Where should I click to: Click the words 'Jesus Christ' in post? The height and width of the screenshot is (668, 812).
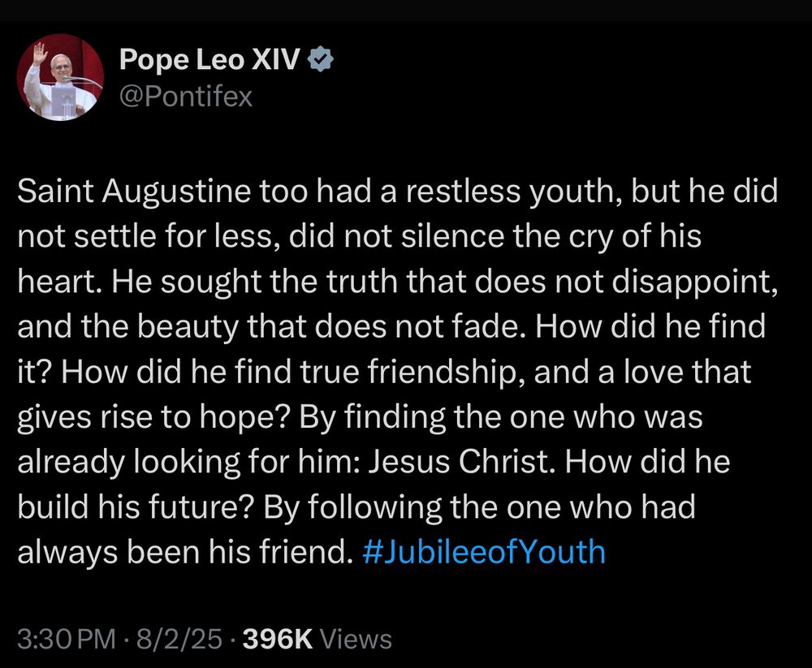[x=458, y=461]
